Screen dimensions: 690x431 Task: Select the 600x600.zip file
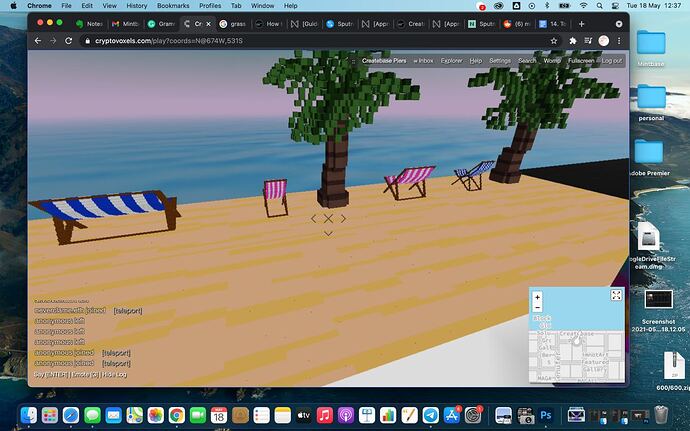click(x=674, y=369)
